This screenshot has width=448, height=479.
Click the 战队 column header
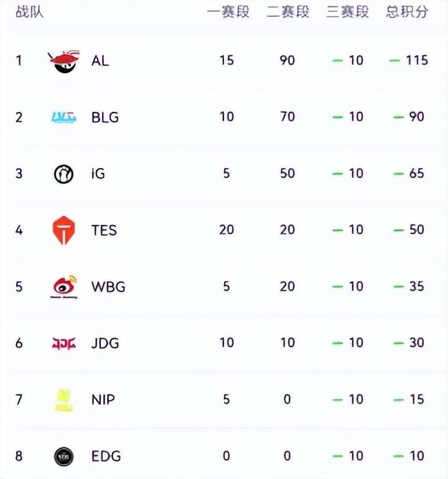pos(29,12)
